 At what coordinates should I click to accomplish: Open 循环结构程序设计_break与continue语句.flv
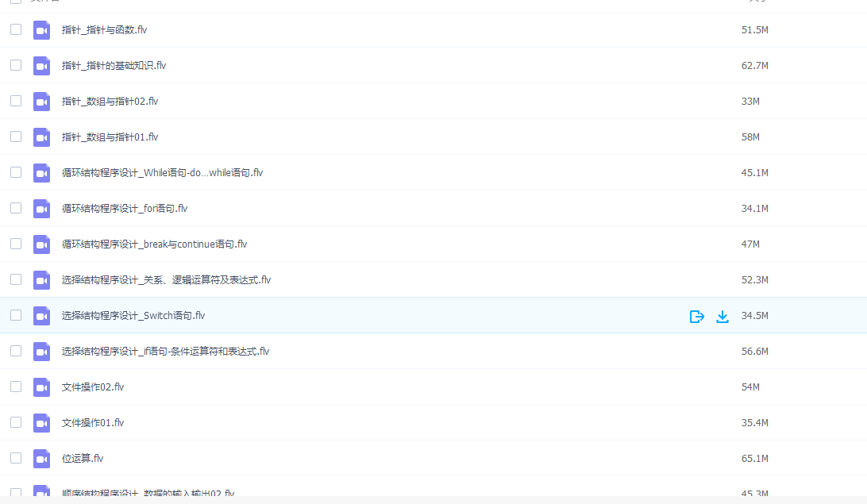coord(154,244)
